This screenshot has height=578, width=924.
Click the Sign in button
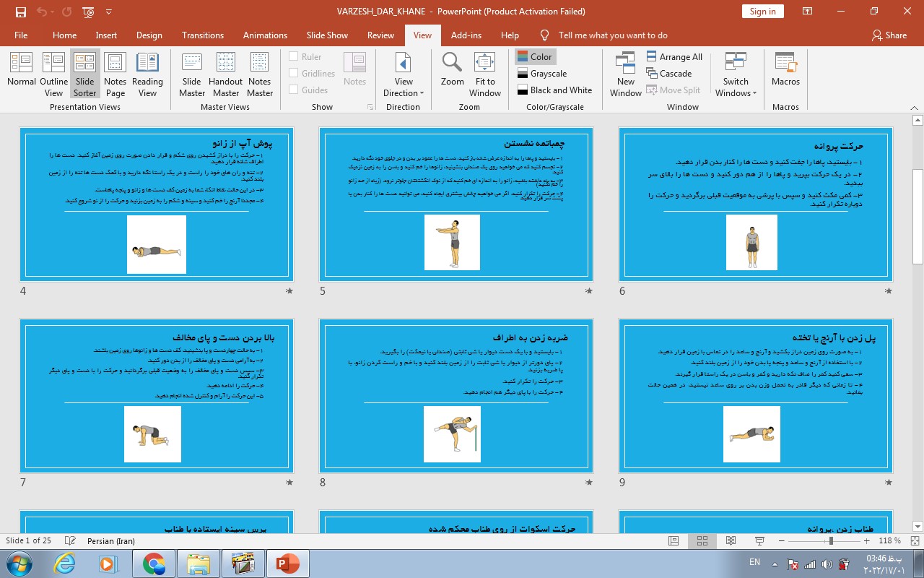762,12
